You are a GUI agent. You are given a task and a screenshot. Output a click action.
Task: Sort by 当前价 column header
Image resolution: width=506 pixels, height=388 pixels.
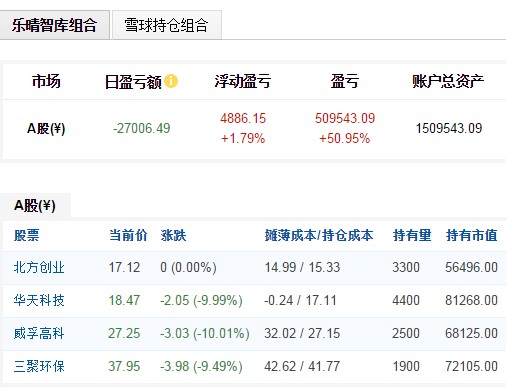pos(128,235)
